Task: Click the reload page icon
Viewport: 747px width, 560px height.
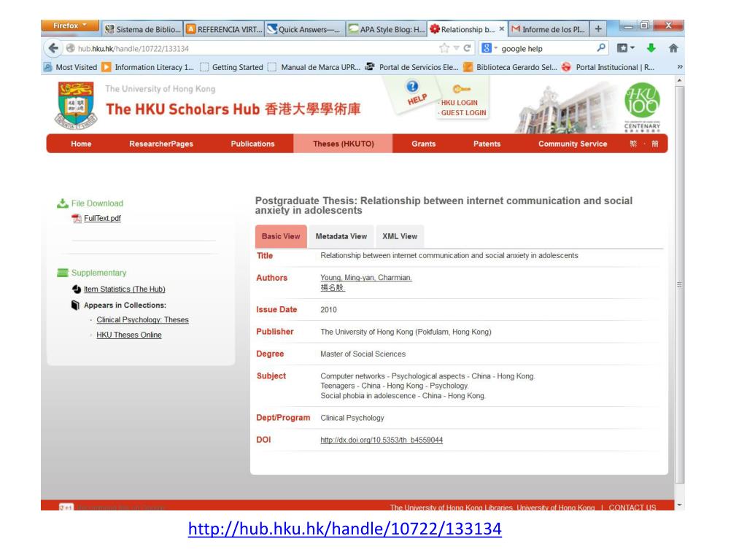Action: click(x=468, y=48)
